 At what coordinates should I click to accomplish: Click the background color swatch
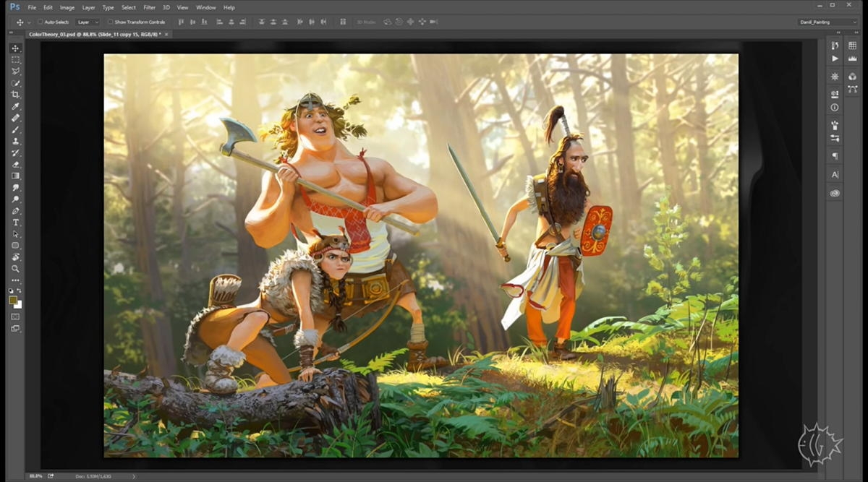[18, 304]
